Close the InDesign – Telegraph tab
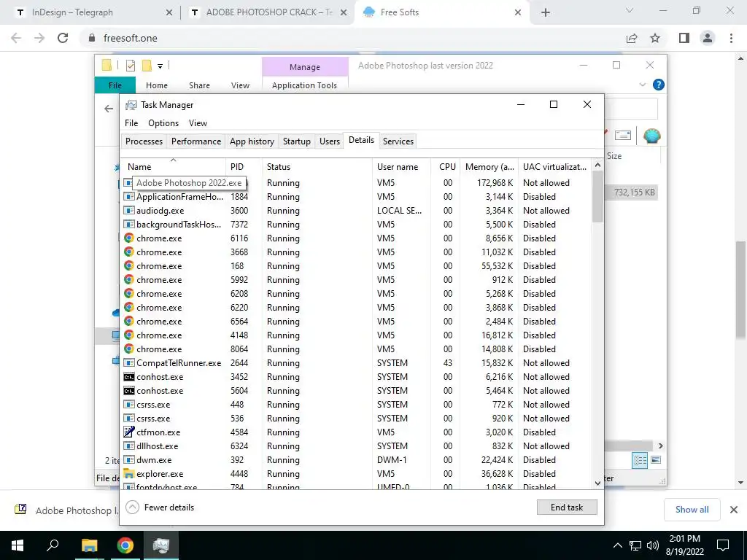The width and height of the screenshot is (747, 560). tap(169, 13)
